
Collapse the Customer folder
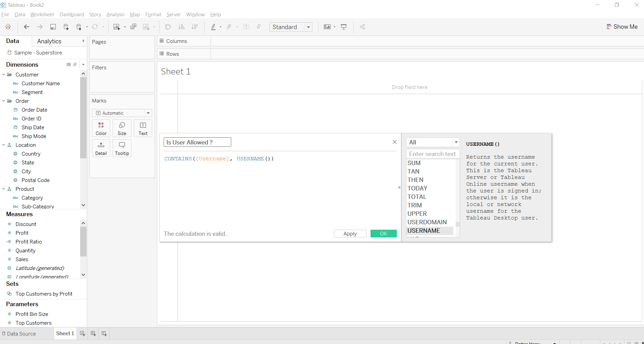[x=4, y=74]
